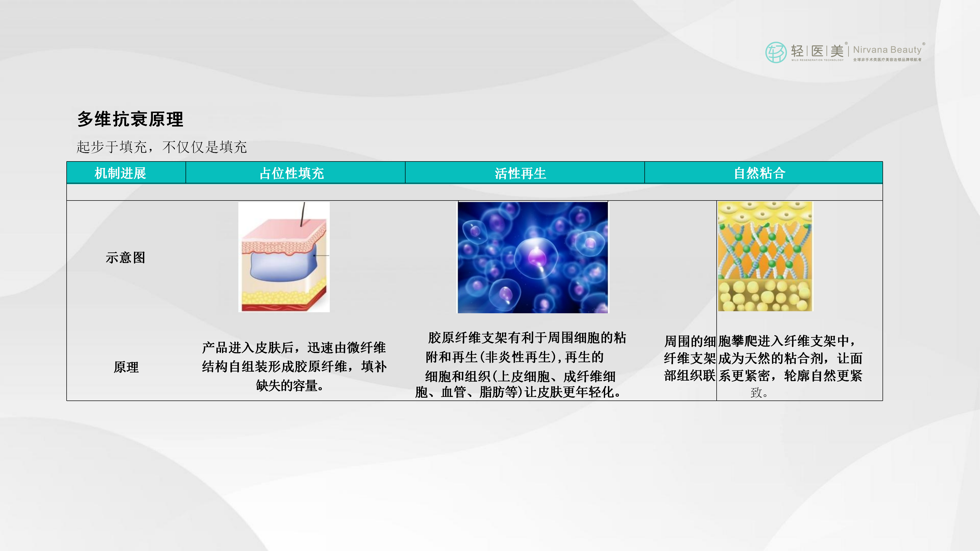This screenshot has height=551, width=980.
Task: Click the paragraph starting 胶原纤维支架有利于
Action: 520,365
